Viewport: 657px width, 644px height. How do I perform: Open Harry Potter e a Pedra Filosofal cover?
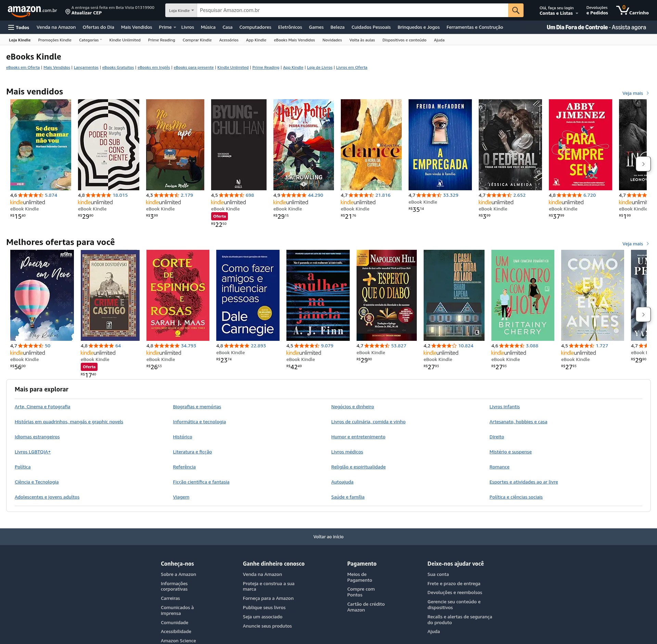(x=304, y=145)
